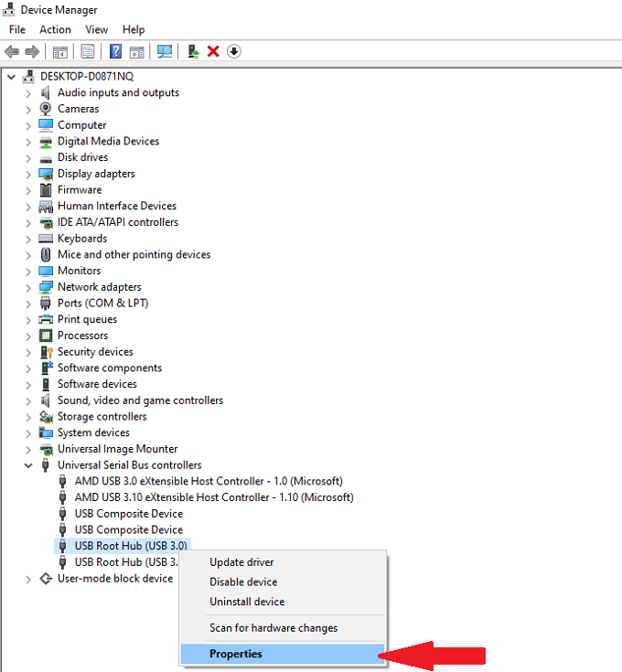The image size is (622, 672).
Task: Click the User-mode block device icon
Action: tap(46, 579)
